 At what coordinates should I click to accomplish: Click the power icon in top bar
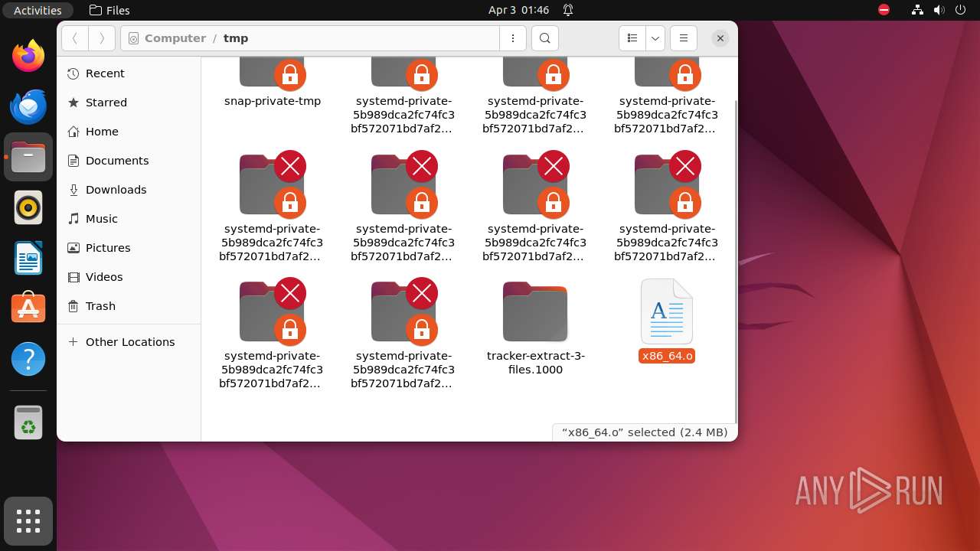click(962, 10)
